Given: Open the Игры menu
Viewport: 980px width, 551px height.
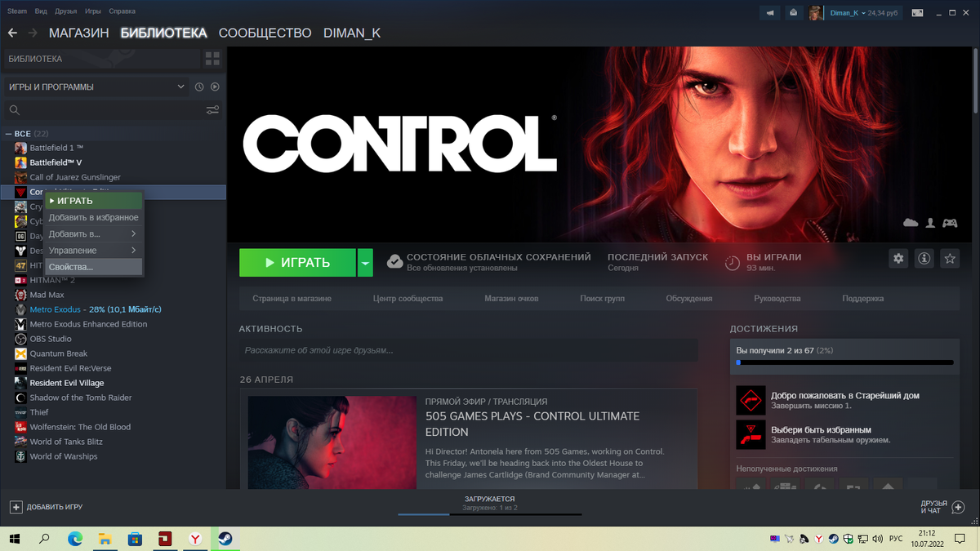Looking at the screenshot, I should [93, 11].
